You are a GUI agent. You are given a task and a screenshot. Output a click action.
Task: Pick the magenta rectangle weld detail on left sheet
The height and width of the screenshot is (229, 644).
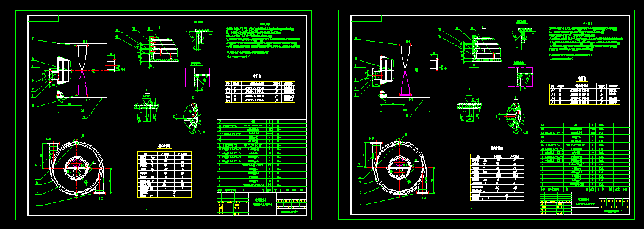pos(197,78)
